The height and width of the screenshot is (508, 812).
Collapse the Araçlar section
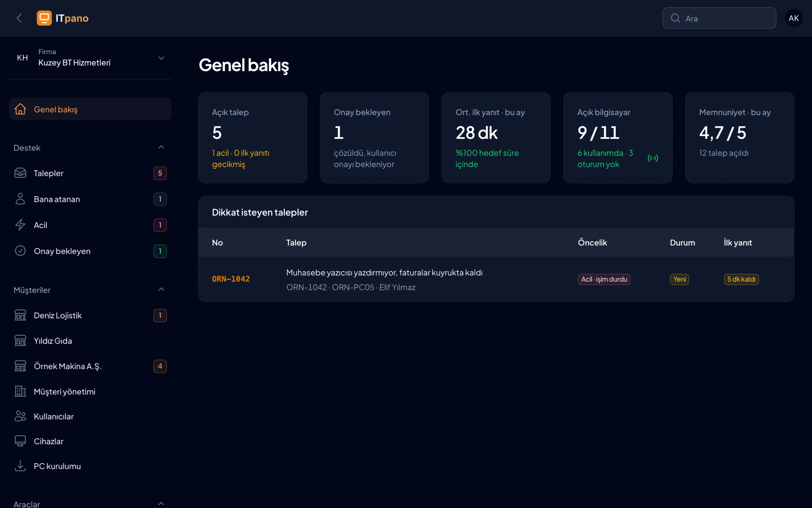click(161, 504)
